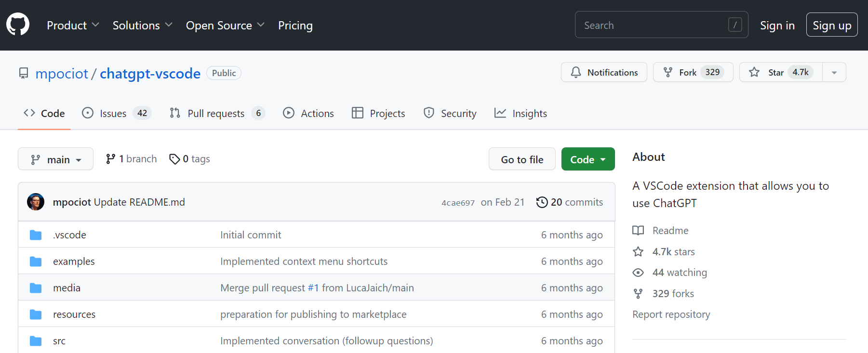Click the slash shortcut icon in search
Viewport: 868px width, 353px height.
[735, 25]
